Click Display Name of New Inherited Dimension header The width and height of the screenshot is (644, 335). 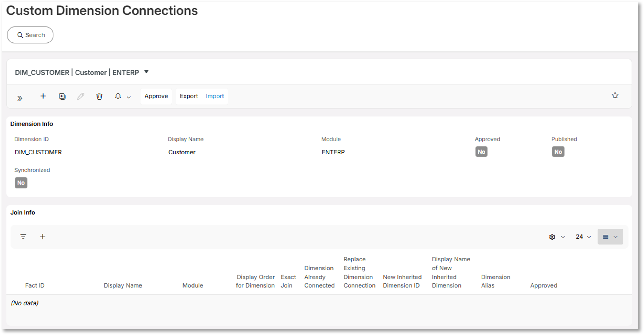451,272
